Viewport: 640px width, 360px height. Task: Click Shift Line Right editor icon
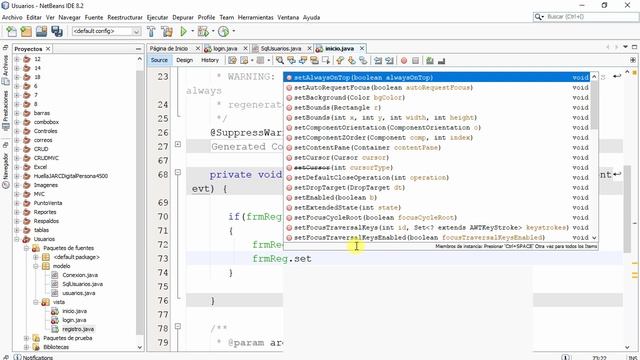click(389, 60)
